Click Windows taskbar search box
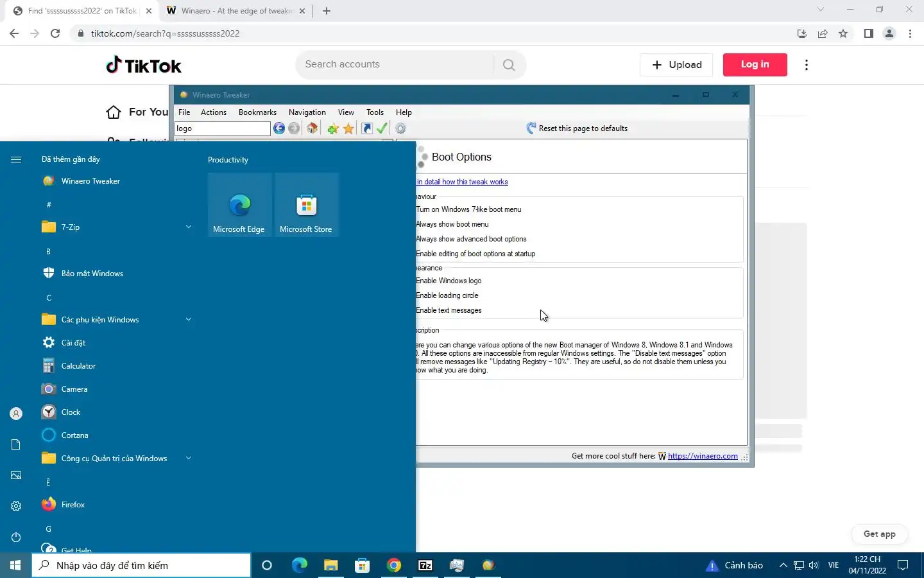Image resolution: width=924 pixels, height=578 pixels. [x=141, y=565]
